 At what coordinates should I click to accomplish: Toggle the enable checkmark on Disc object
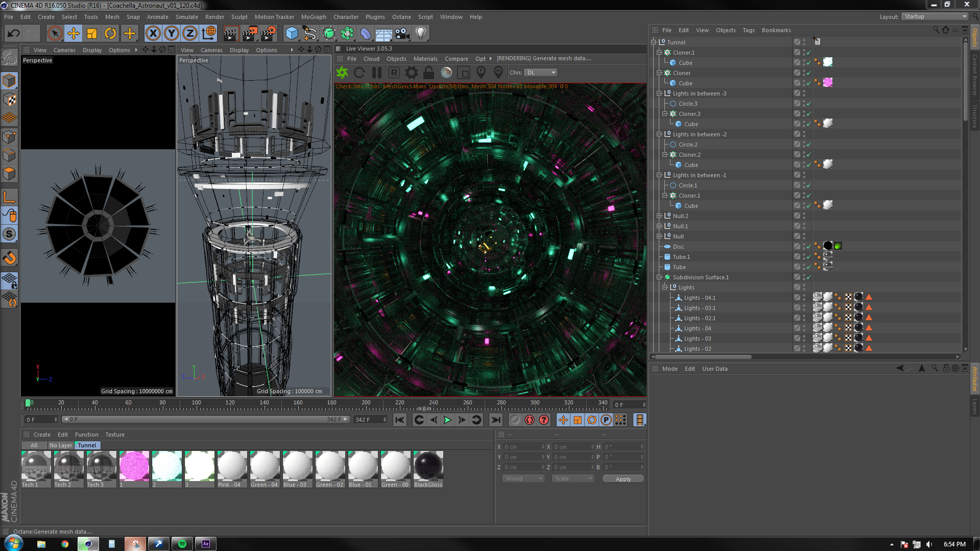[809, 247]
